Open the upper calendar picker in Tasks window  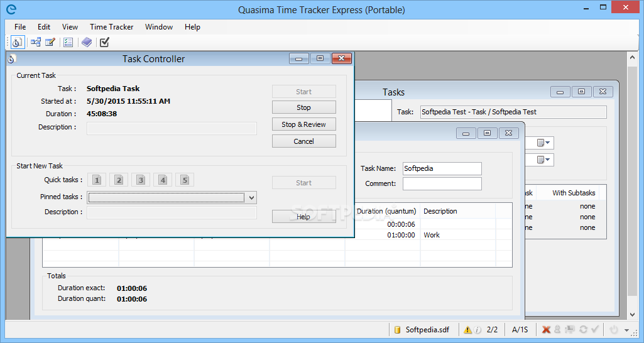coord(543,143)
